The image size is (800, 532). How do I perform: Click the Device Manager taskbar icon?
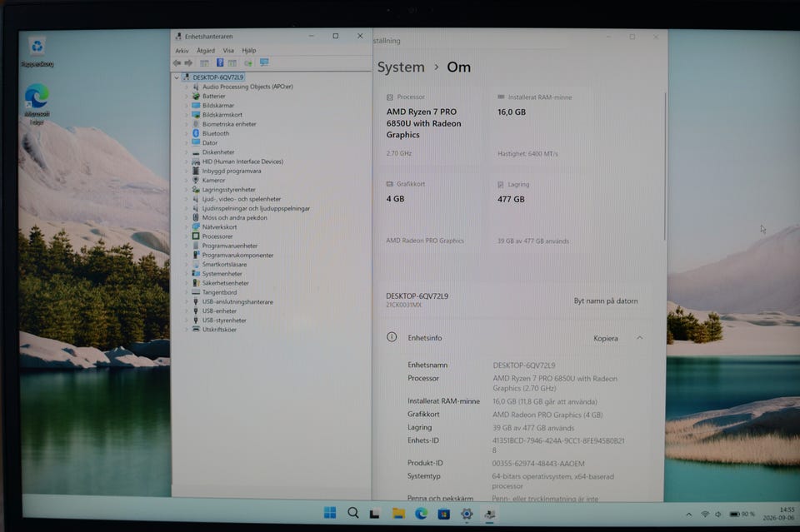pos(490,514)
